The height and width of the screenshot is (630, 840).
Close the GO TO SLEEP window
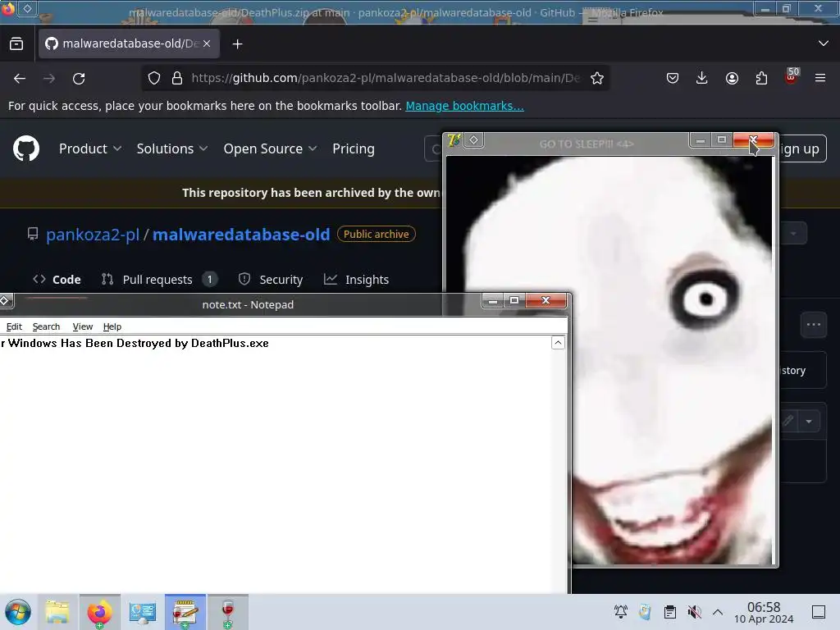[753, 139]
